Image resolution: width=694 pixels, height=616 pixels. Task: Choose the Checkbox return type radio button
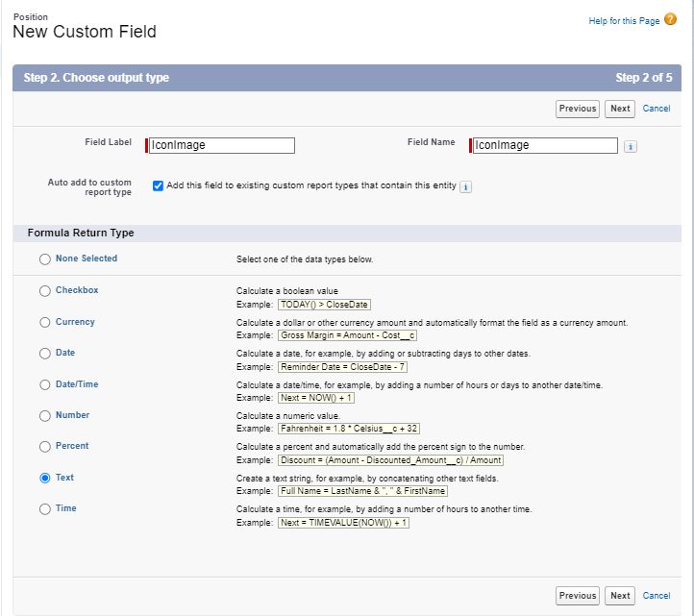[x=45, y=291]
